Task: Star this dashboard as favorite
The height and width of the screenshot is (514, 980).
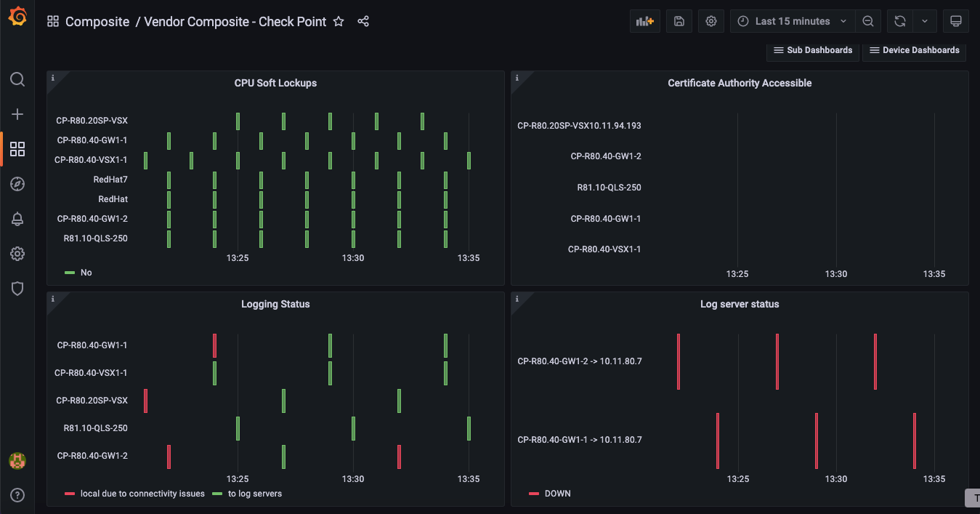Action: [x=339, y=21]
